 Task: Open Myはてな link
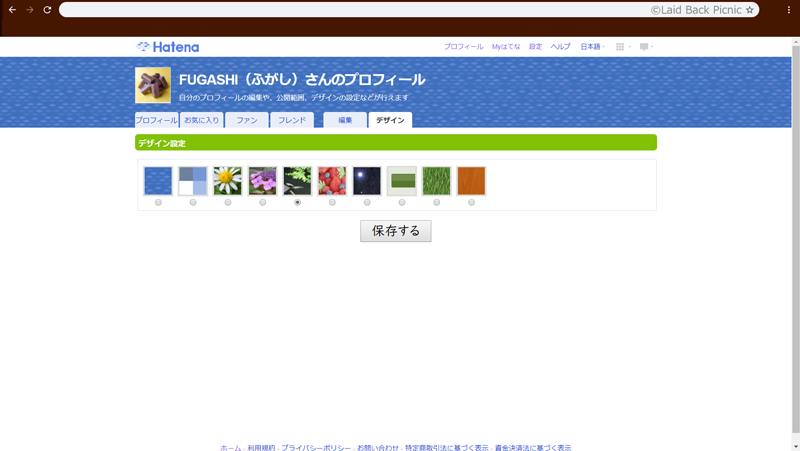coord(506,46)
